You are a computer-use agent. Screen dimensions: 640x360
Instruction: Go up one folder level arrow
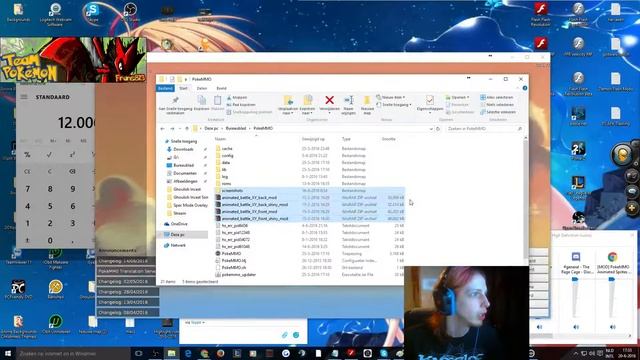click(x=187, y=129)
